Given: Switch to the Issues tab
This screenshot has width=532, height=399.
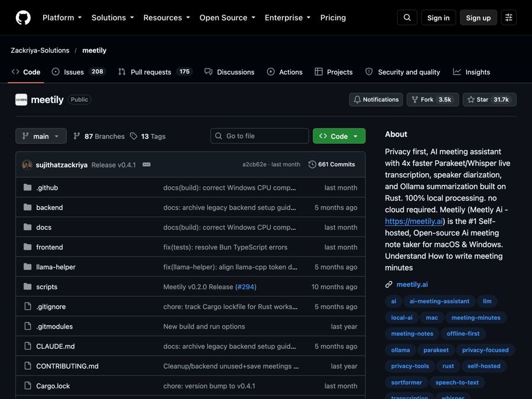Looking at the screenshot, I should (x=79, y=72).
